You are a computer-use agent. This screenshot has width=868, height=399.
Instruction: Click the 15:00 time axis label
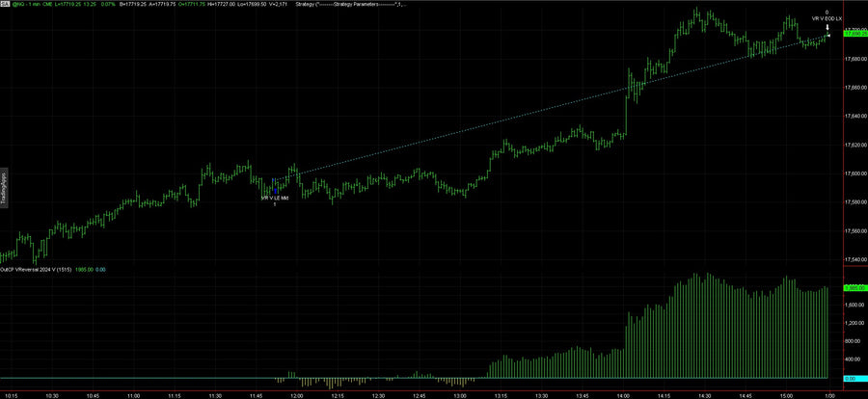[x=787, y=395]
